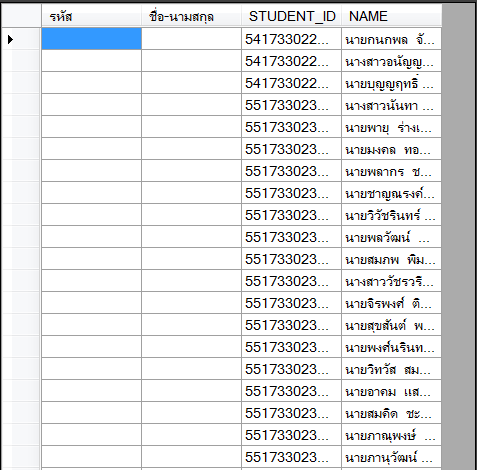Viewport: 477px width, 470px height.
Task: Click STUDENT_ID cell in นายวิวัชรินทร์ row
Action: (x=291, y=215)
